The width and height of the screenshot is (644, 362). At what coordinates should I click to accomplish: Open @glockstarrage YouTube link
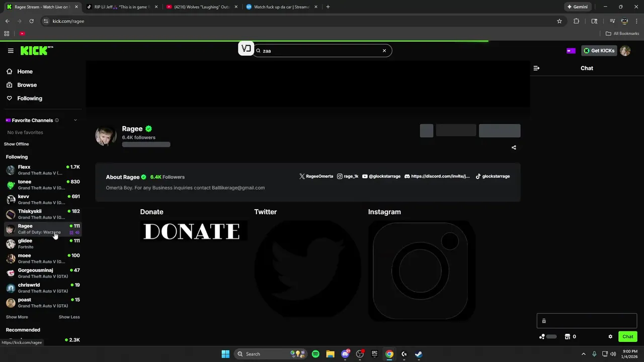[381, 176]
